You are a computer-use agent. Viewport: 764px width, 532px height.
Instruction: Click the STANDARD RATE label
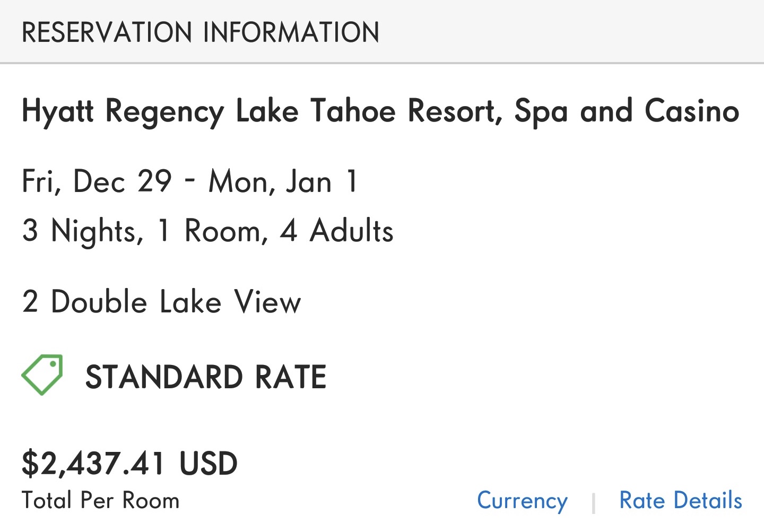(206, 377)
